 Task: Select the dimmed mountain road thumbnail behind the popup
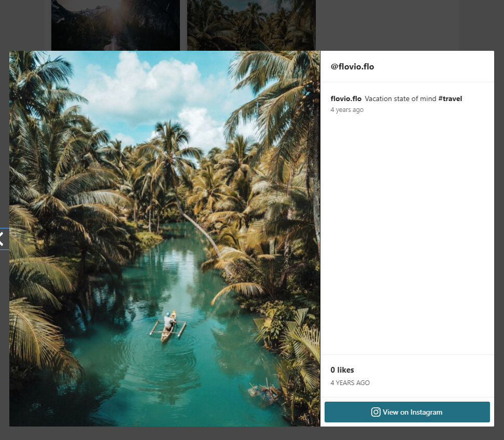[x=115, y=25]
